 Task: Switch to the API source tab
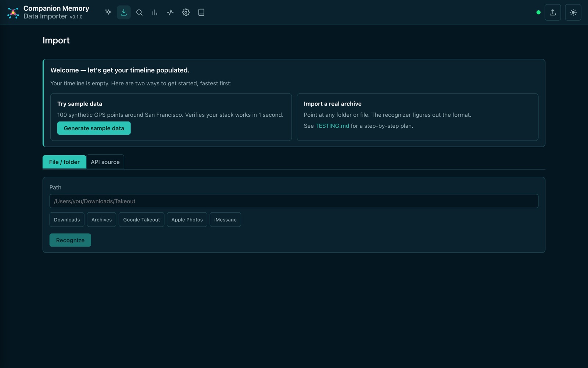[x=105, y=162]
